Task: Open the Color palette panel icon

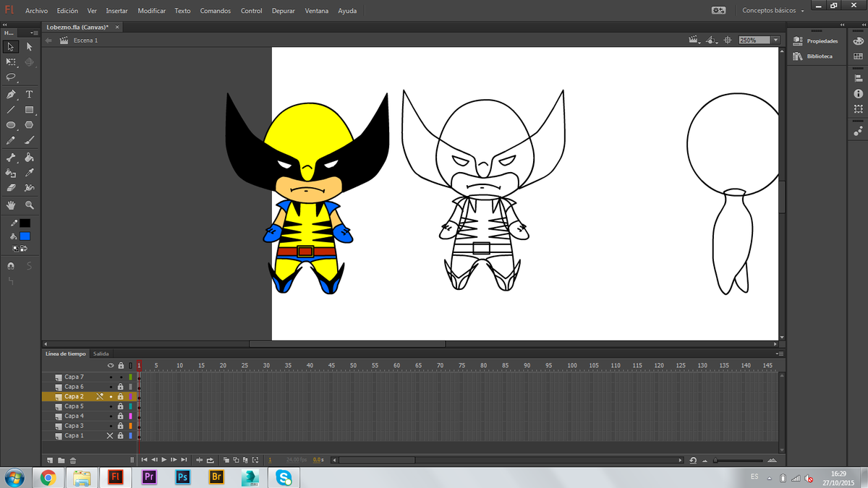Action: click(x=858, y=41)
